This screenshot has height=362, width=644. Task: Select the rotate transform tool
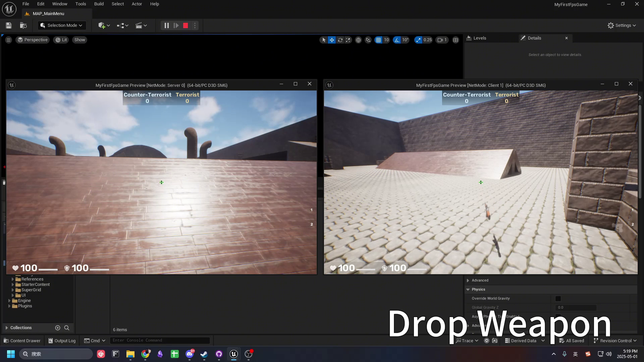[x=340, y=40]
